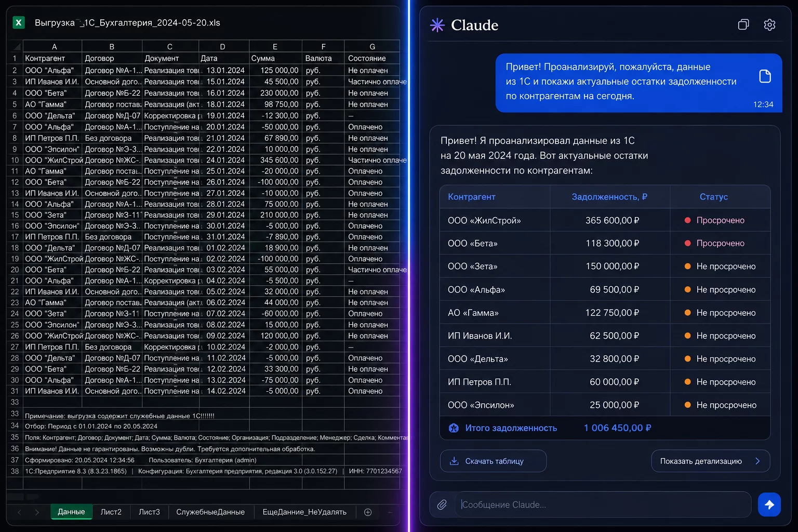Click Не просрочено status for ООО «Дельта»

[726, 358]
